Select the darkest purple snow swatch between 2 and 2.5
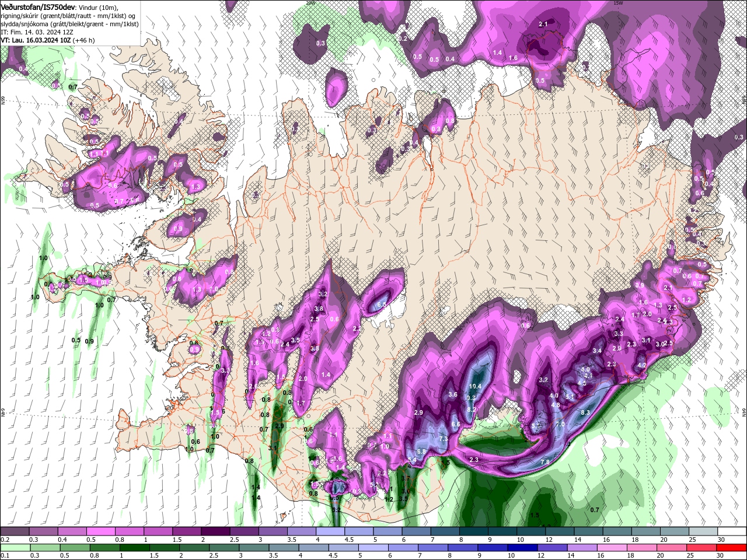 point(215,531)
